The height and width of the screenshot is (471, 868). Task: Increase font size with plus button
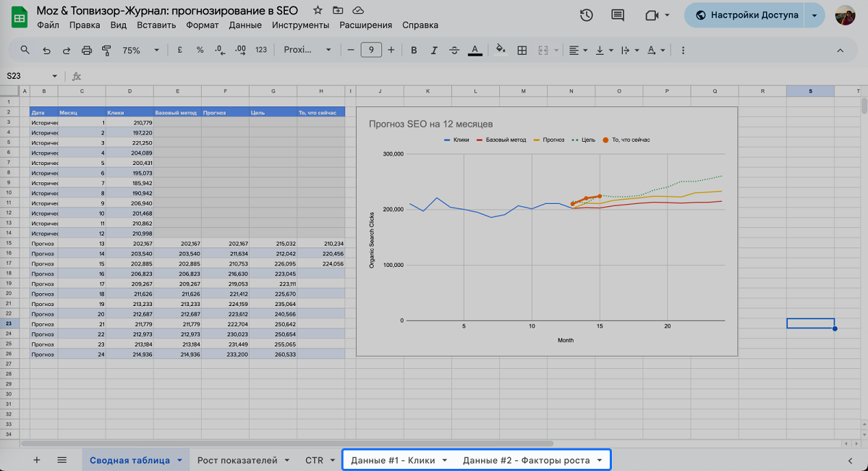tap(391, 50)
